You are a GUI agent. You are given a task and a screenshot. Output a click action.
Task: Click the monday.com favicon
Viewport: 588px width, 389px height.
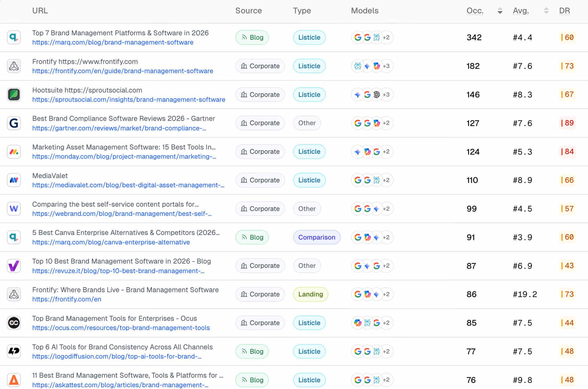coord(14,152)
